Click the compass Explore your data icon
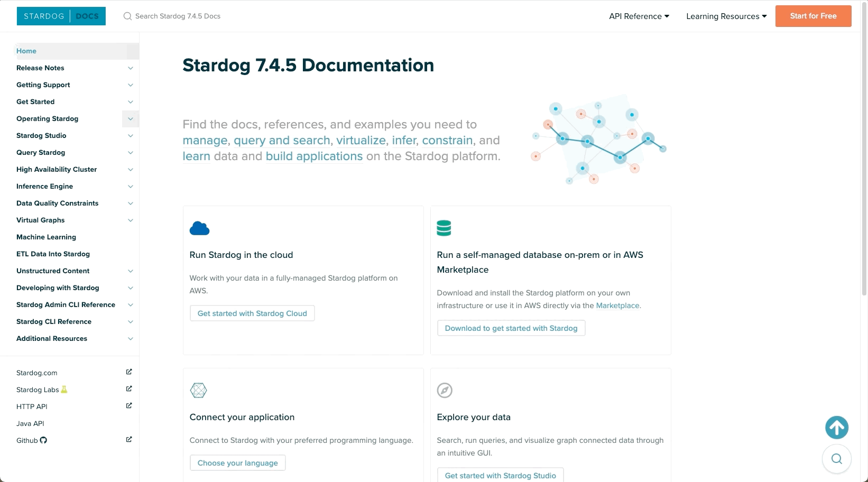The width and height of the screenshot is (868, 482). pyautogui.click(x=445, y=391)
